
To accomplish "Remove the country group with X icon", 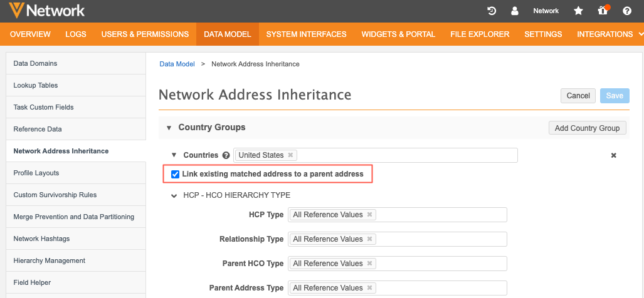I will click(613, 155).
